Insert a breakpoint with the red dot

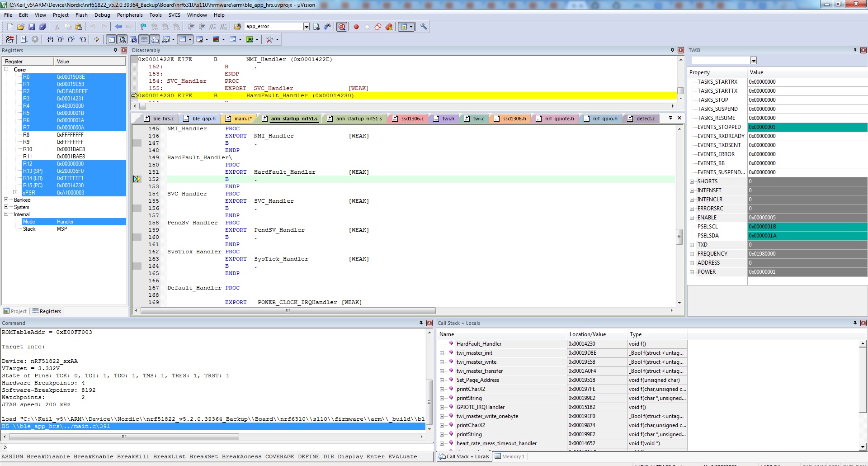356,27
